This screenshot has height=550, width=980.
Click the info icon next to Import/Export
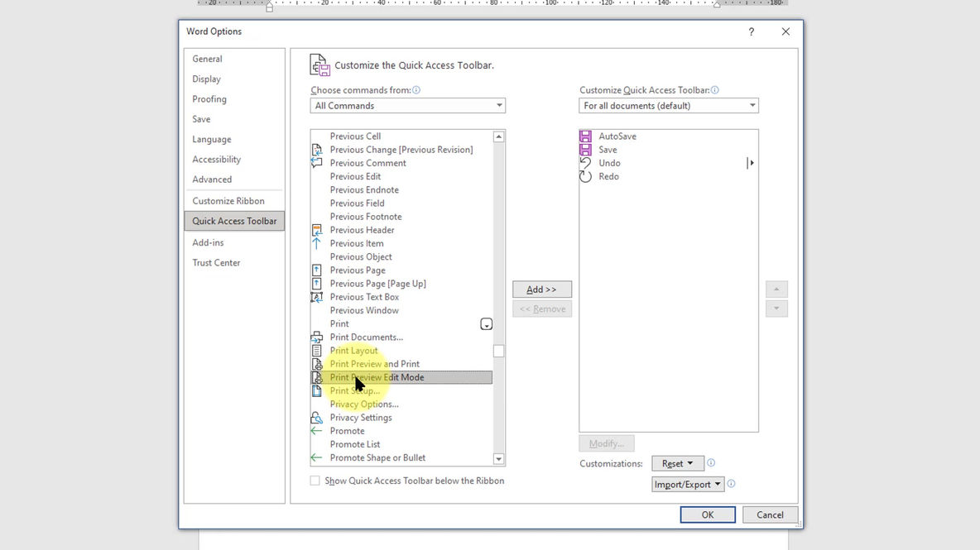click(731, 484)
